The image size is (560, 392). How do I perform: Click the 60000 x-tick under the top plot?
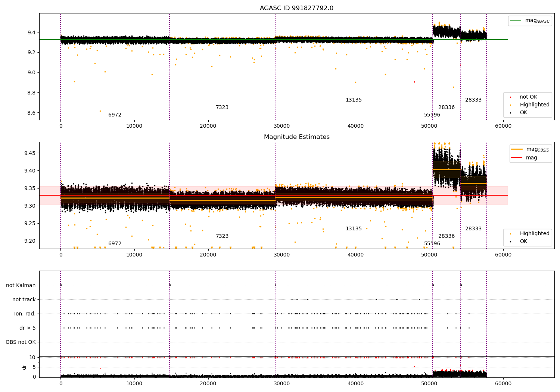(503, 126)
